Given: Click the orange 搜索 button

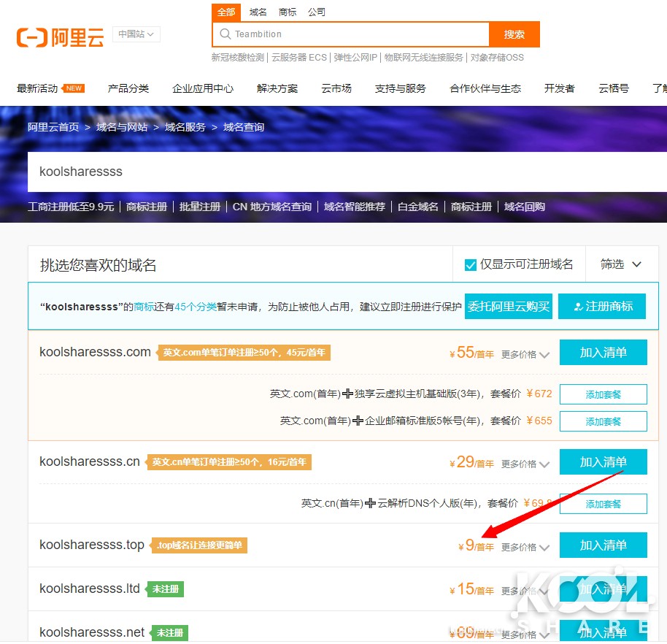Looking at the screenshot, I should pyautogui.click(x=514, y=34).
